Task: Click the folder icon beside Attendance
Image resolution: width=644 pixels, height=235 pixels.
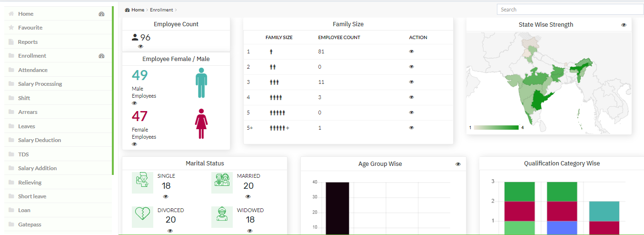Action: point(11,70)
